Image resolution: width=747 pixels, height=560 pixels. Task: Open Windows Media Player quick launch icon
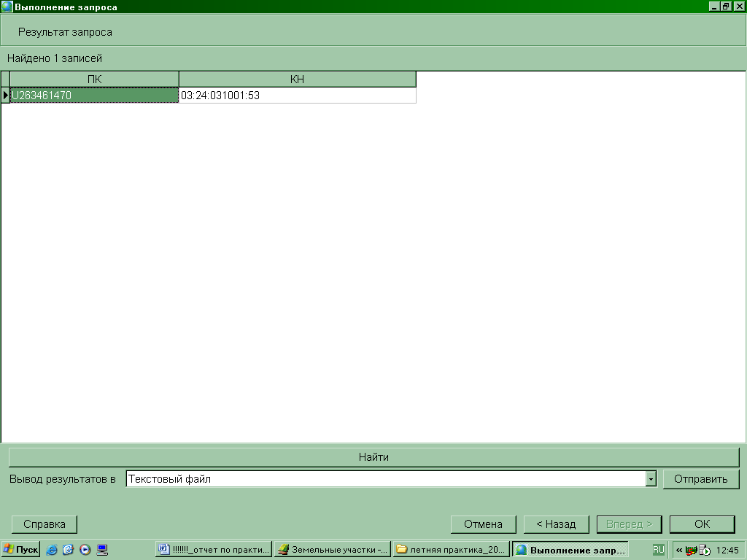pyautogui.click(x=85, y=550)
